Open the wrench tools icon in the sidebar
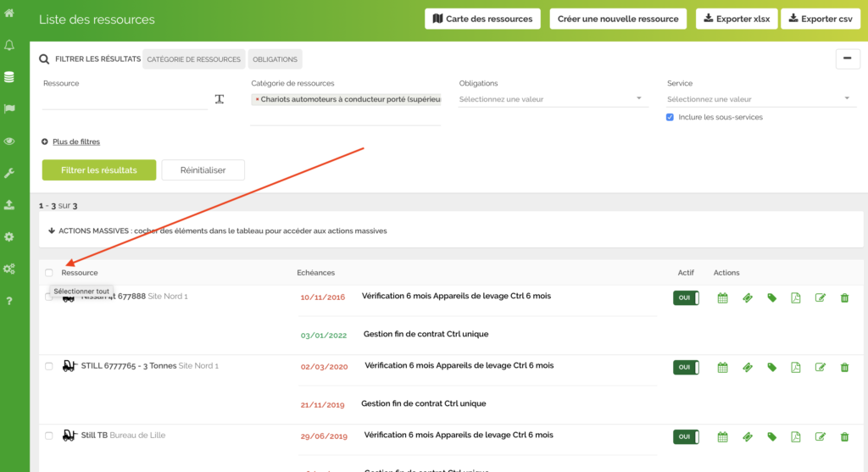The image size is (868, 472). click(x=9, y=173)
